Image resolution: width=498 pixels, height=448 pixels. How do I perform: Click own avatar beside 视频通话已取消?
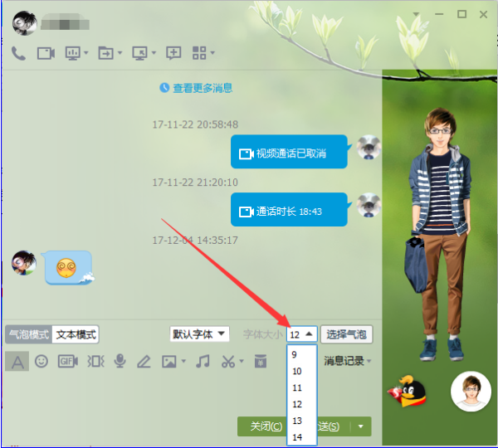[369, 148]
